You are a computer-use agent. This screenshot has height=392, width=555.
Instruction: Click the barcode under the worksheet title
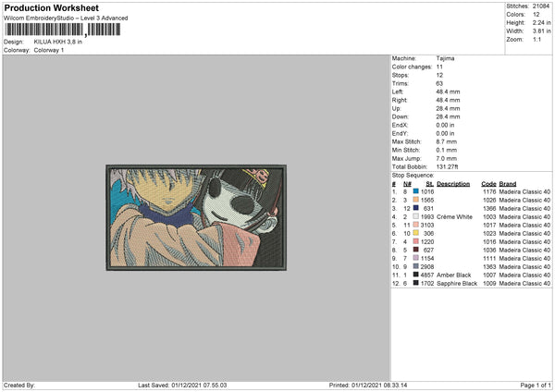pos(63,30)
